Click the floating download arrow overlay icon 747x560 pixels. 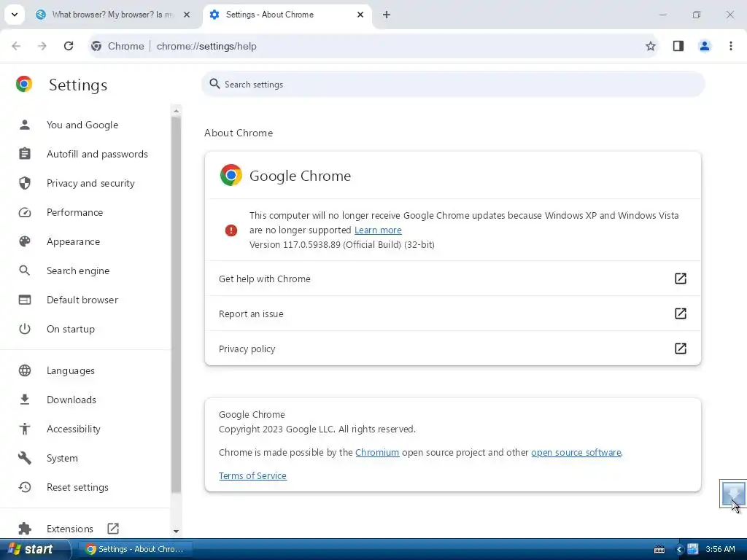(x=732, y=494)
